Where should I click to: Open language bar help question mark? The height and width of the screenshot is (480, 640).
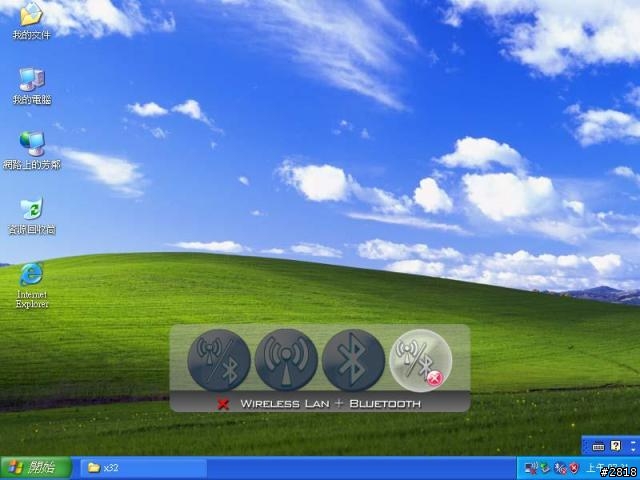(x=616, y=446)
